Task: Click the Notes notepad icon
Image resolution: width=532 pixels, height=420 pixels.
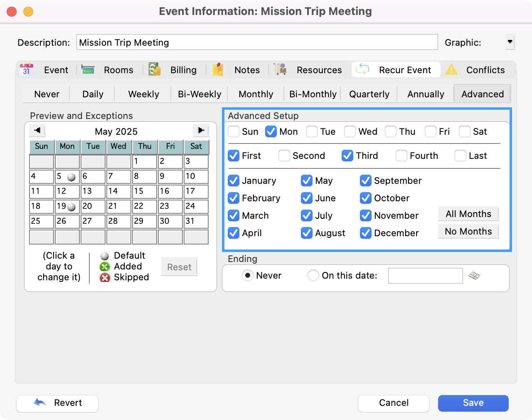Action: coord(218,69)
